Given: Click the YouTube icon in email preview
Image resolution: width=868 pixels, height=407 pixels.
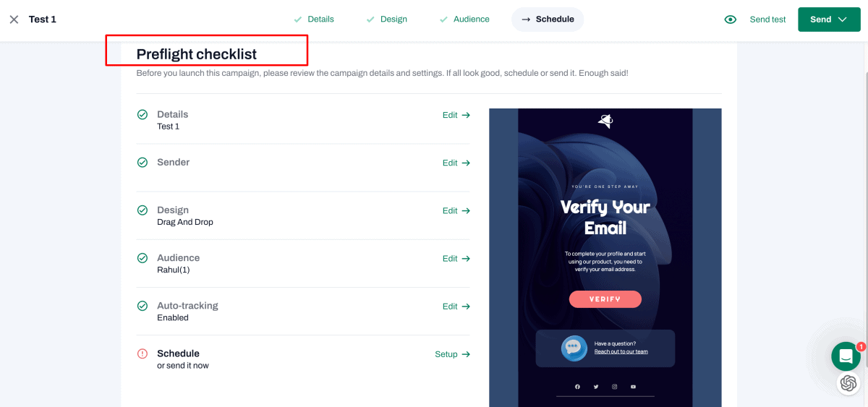Looking at the screenshot, I should pyautogui.click(x=633, y=387).
